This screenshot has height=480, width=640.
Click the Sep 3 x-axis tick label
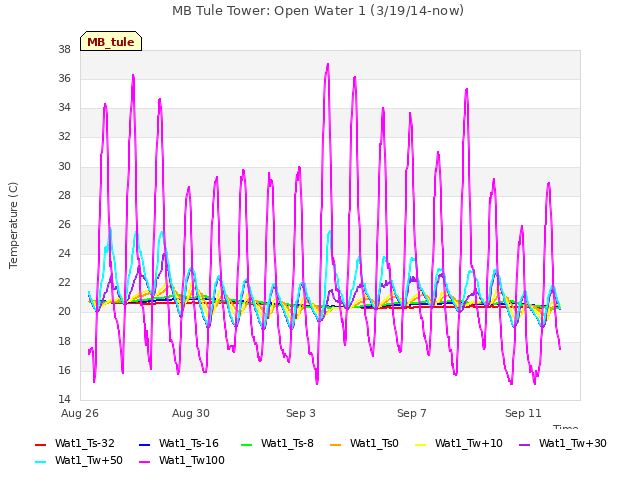coord(301,413)
